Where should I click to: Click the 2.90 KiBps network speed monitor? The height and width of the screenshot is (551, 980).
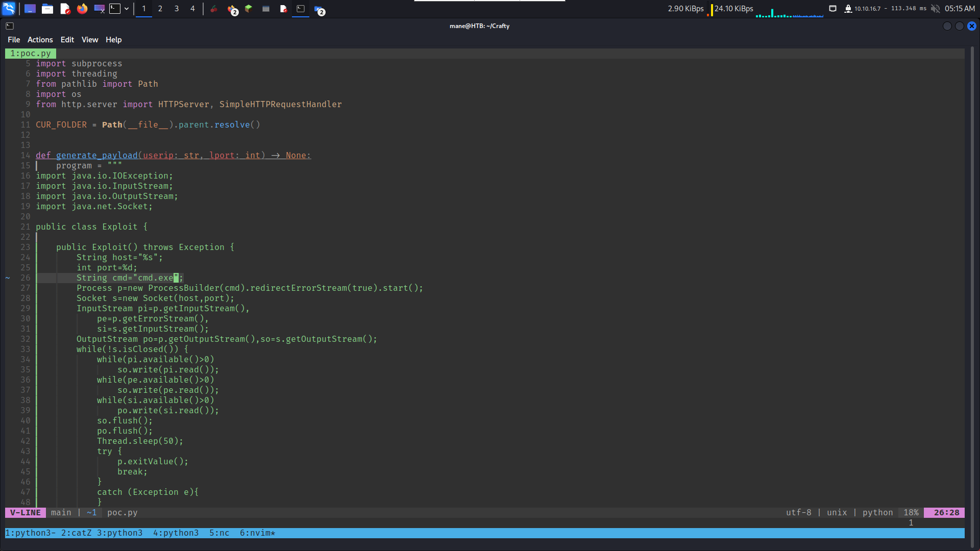(685, 9)
